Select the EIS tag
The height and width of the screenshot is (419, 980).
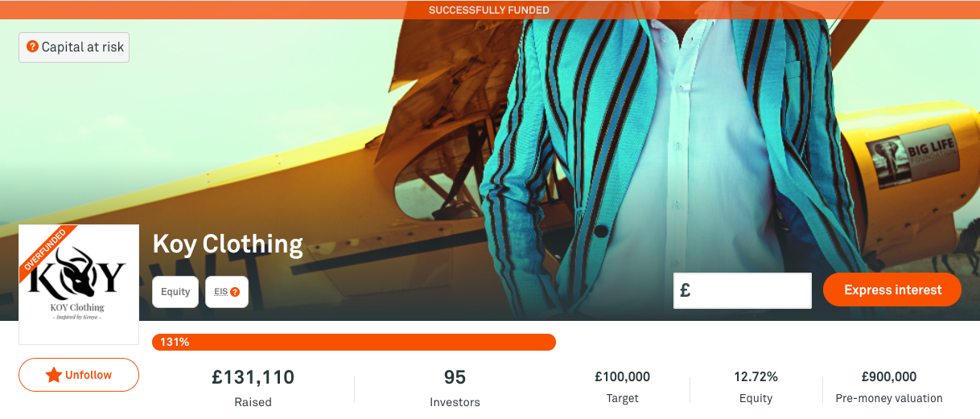pos(227,292)
